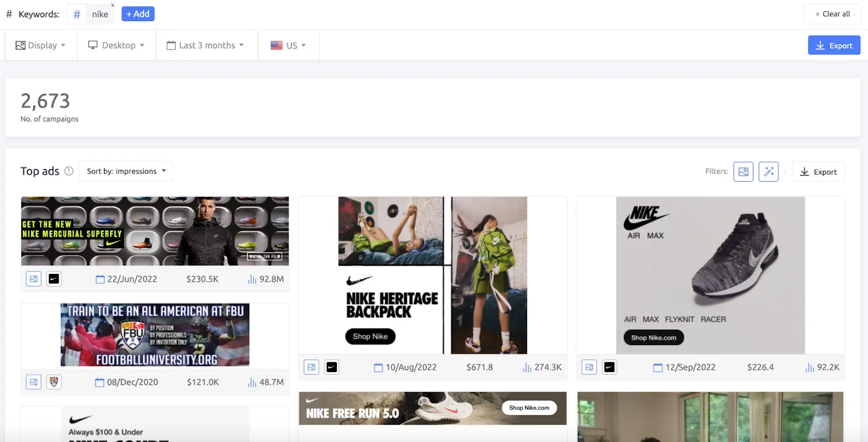Click the $230.5K spend value

point(202,279)
